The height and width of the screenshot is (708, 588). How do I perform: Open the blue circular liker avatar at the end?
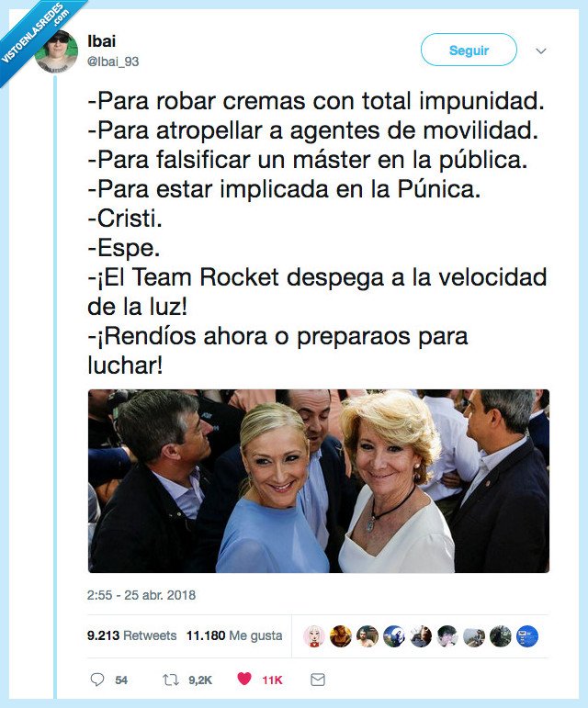point(527,636)
